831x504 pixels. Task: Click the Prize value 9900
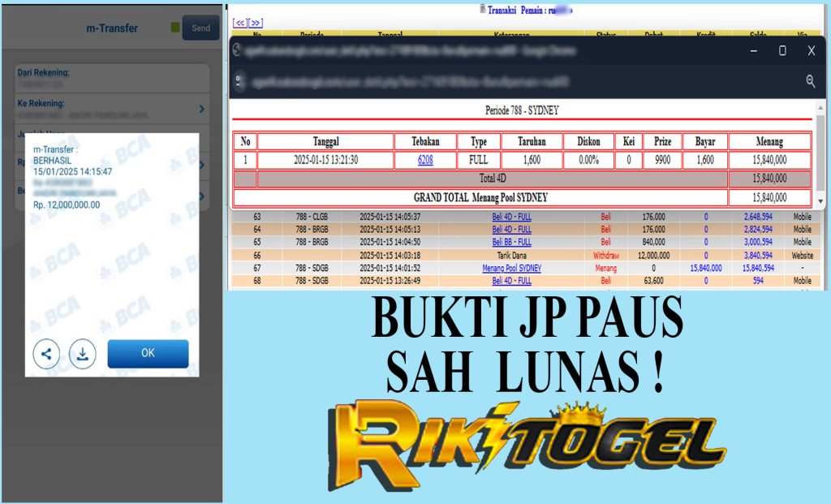pyautogui.click(x=662, y=160)
